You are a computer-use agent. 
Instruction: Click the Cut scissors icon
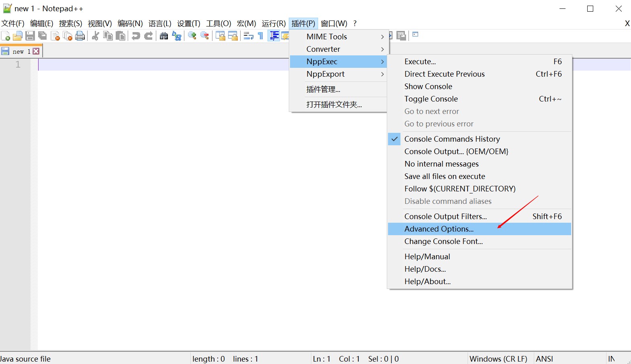(x=95, y=36)
